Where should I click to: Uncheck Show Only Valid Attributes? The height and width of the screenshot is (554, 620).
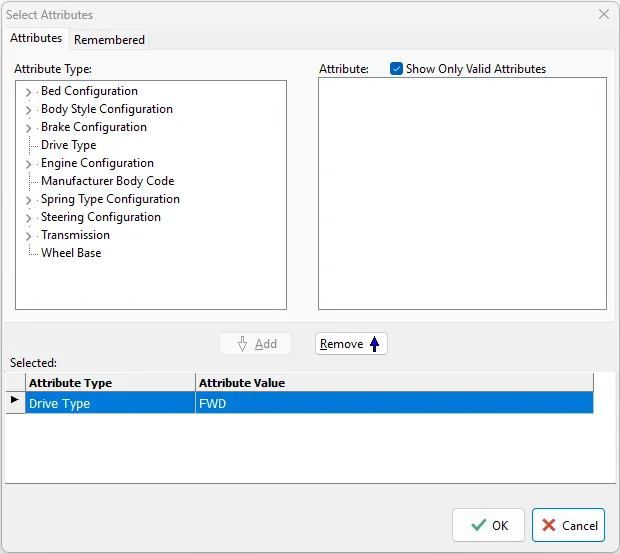(397, 69)
